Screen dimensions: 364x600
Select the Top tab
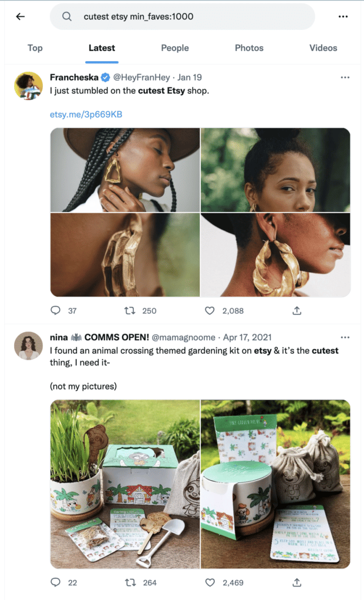pos(35,48)
